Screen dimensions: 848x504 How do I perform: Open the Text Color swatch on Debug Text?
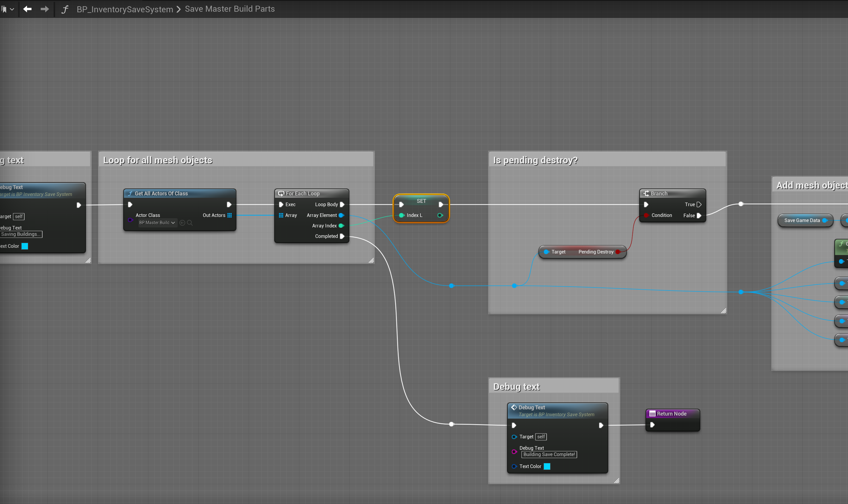click(x=547, y=466)
